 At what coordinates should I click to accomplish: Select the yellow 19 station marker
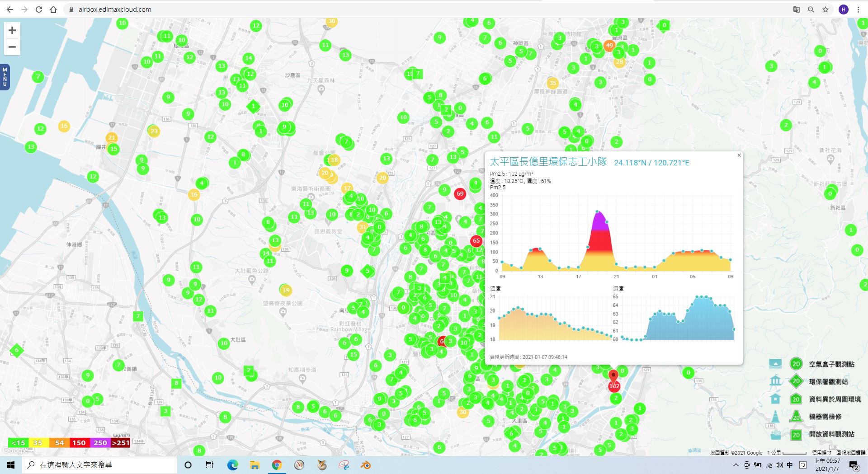tap(286, 290)
